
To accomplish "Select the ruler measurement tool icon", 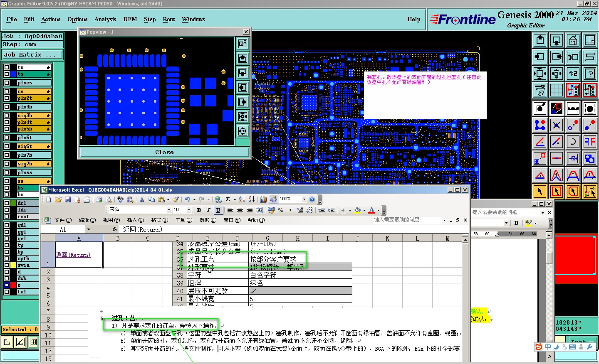I will click(x=573, y=108).
